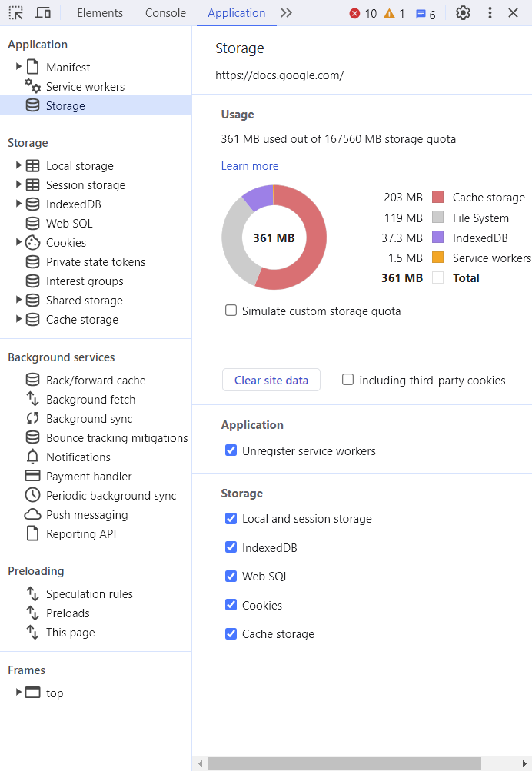Expand the Local storage tree node
Viewport: 532px width, 771px height.
tap(18, 165)
